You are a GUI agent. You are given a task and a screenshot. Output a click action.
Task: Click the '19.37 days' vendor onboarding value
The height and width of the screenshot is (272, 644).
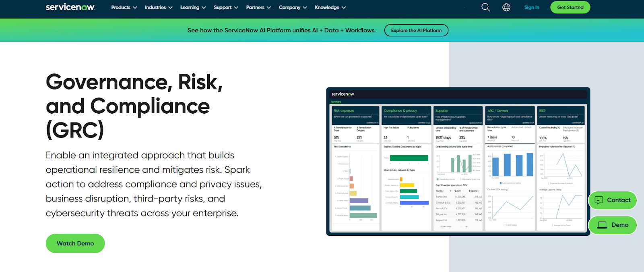click(443, 137)
